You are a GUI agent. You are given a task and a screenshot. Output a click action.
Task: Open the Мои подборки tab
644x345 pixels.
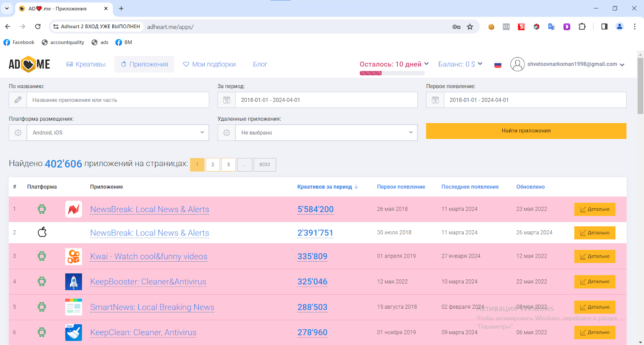pyautogui.click(x=209, y=64)
